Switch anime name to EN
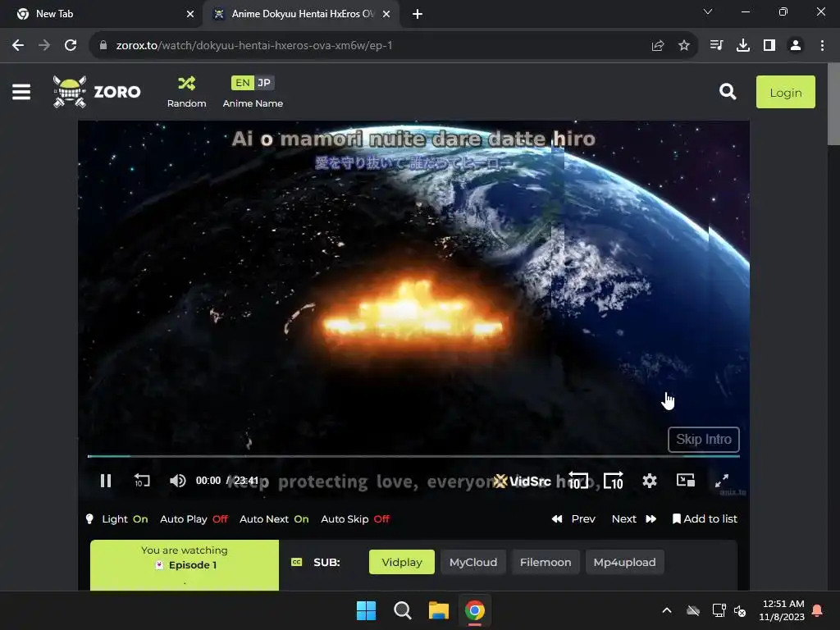Image resolution: width=840 pixels, height=630 pixels. pos(242,83)
